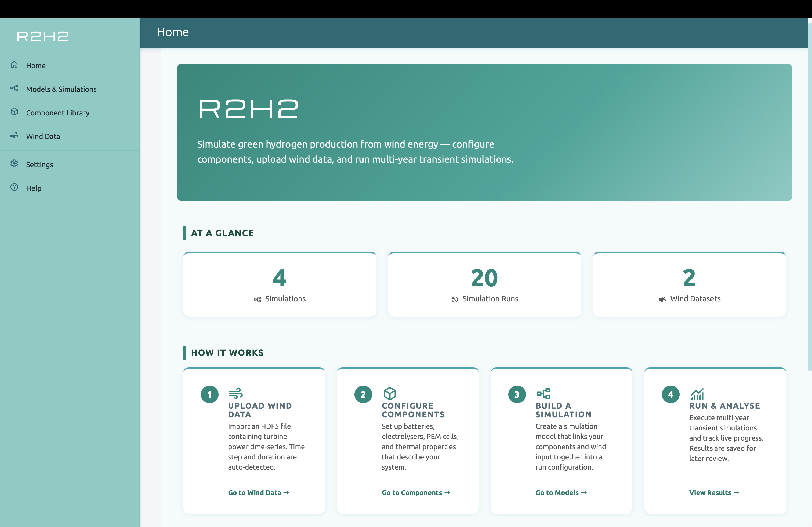The height and width of the screenshot is (527, 812).
Task: Click the Models & Simulations diagram icon
Action: pos(14,88)
